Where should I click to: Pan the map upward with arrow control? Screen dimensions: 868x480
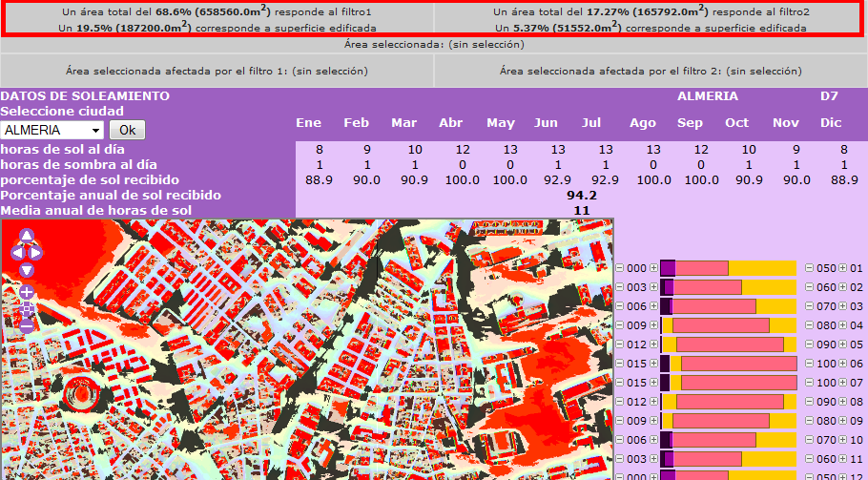coord(27,236)
